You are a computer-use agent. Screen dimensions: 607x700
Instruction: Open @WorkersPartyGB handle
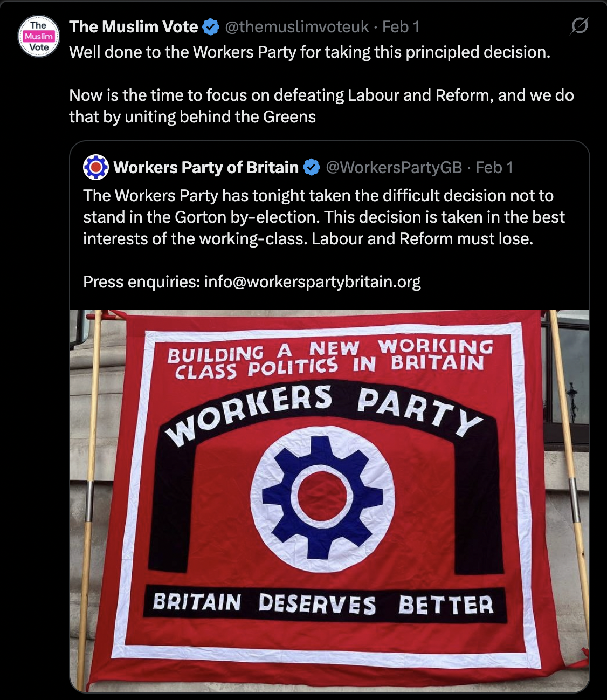point(394,168)
